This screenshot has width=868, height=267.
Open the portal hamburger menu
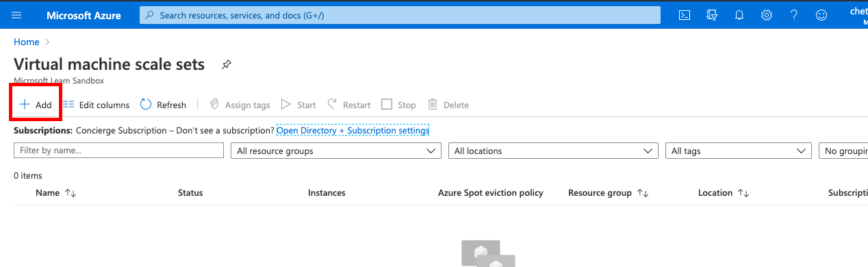(x=17, y=15)
